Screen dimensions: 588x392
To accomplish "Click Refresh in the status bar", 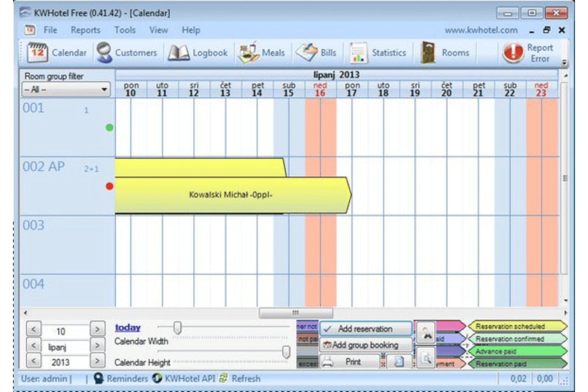I will coord(240,378).
